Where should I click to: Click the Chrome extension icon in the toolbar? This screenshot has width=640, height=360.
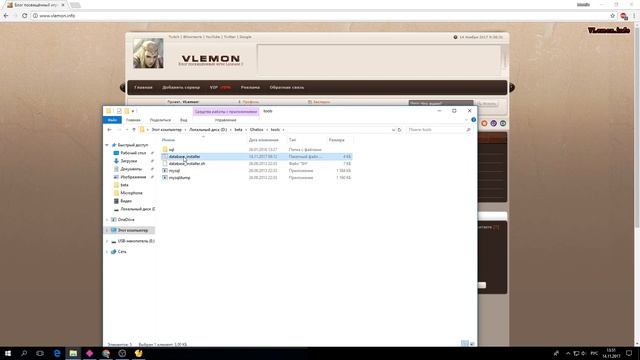tap(624, 16)
